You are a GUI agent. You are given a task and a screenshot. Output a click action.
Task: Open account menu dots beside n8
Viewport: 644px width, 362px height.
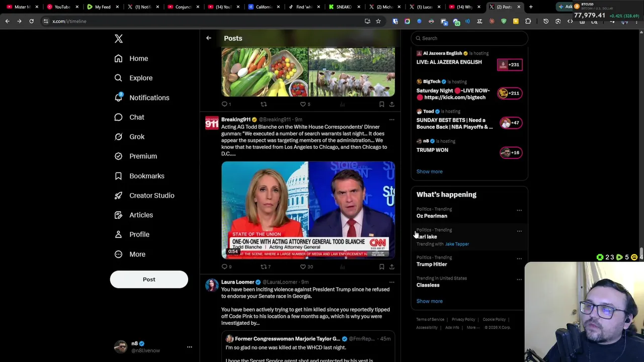pos(190,347)
